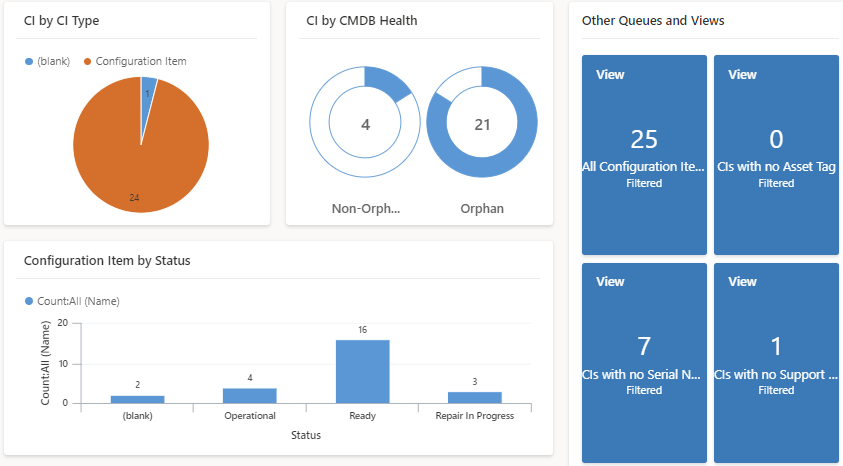
Task: Click the Ready status bar
Action: [x=362, y=371]
